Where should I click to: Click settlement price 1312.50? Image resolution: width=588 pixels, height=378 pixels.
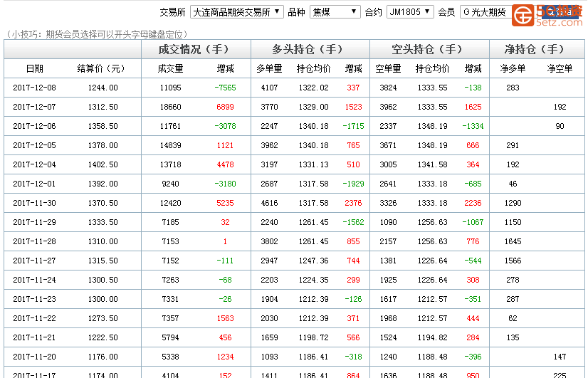[x=103, y=107]
